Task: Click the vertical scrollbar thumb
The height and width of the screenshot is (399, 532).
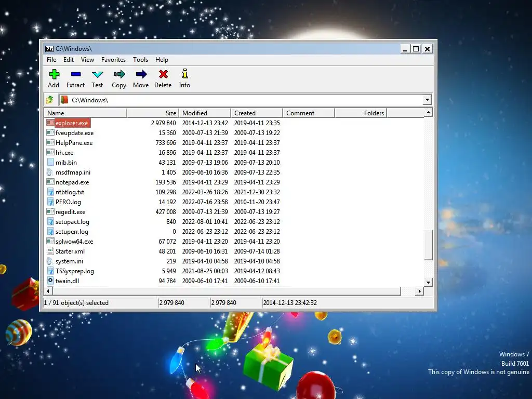Action: click(428, 245)
